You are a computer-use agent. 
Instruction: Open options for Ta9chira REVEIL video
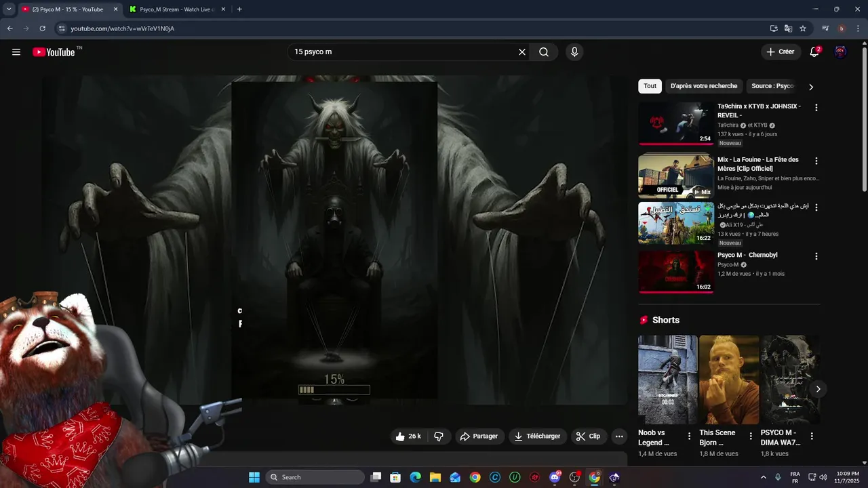click(816, 108)
